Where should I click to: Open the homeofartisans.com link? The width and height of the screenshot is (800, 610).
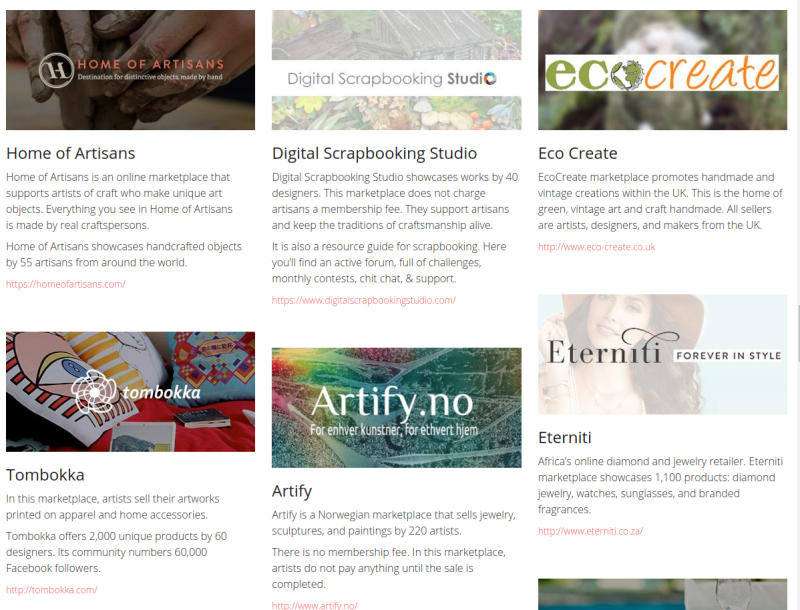pyautogui.click(x=66, y=284)
